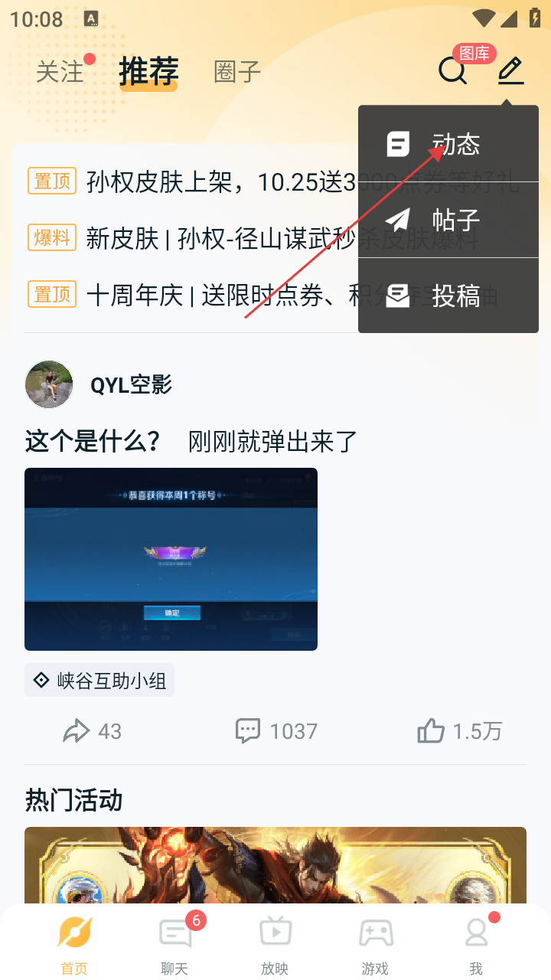Open the 热门活动 banner image

coord(275,865)
